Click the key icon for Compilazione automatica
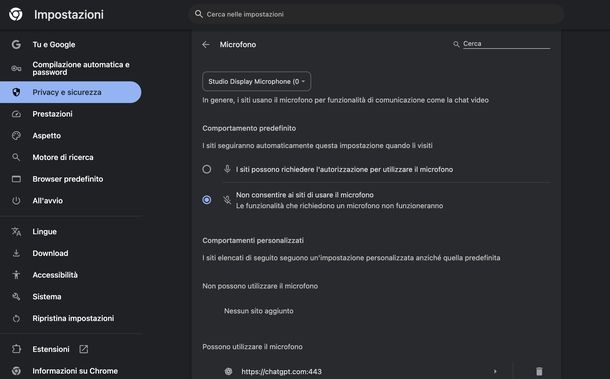Viewport: 610px width, 379px height. (x=16, y=68)
